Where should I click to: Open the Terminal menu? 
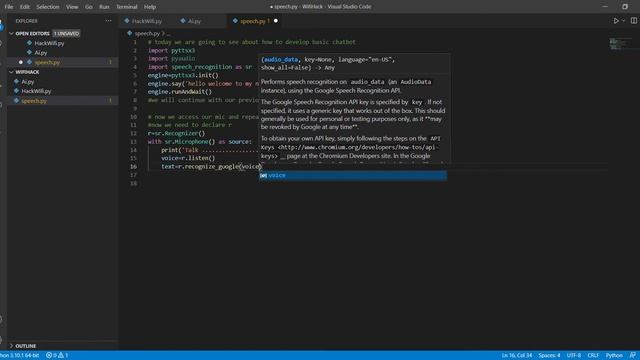[127, 7]
